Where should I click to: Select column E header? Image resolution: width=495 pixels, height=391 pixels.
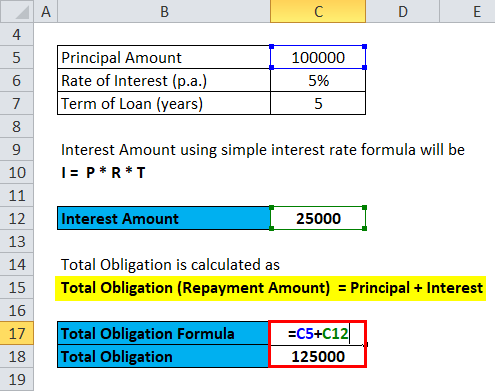coord(467,11)
